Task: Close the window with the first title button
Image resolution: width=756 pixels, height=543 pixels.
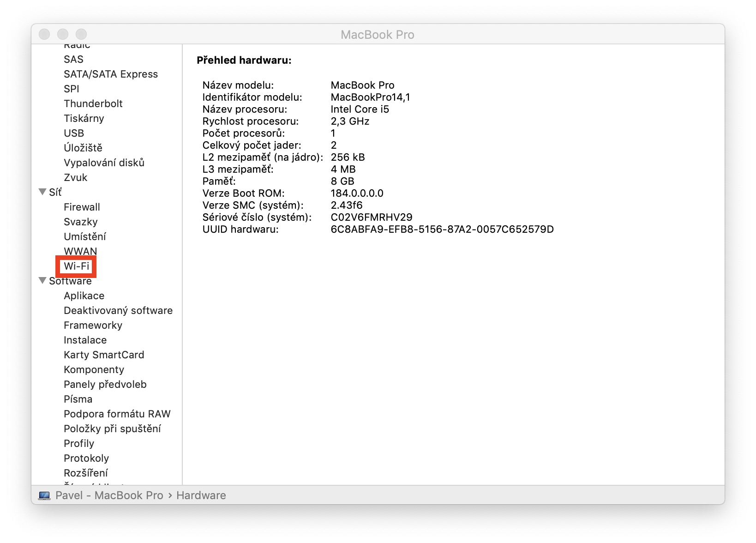Action: (44, 34)
